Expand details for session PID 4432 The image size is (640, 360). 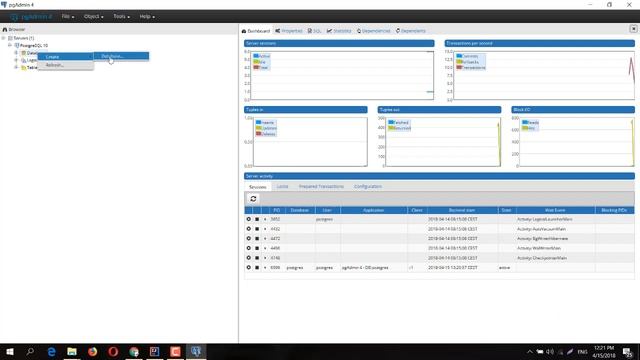pyautogui.click(x=265, y=229)
